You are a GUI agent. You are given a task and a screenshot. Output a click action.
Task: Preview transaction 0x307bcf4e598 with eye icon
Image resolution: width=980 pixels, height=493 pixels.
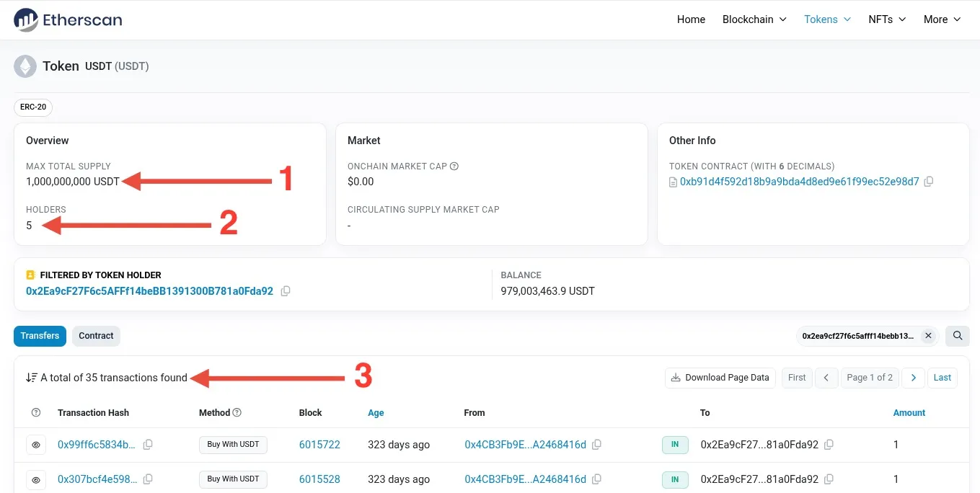tap(36, 479)
